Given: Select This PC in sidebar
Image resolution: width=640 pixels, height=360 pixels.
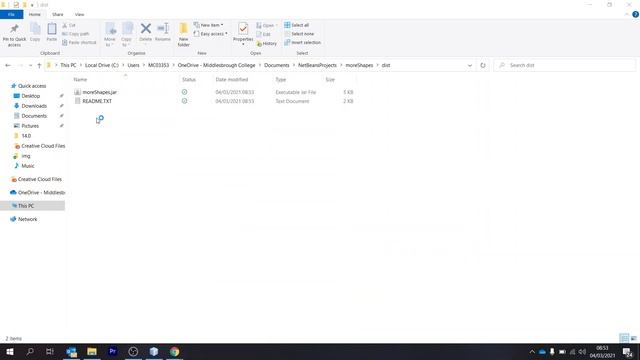Looking at the screenshot, I should 32,206.
